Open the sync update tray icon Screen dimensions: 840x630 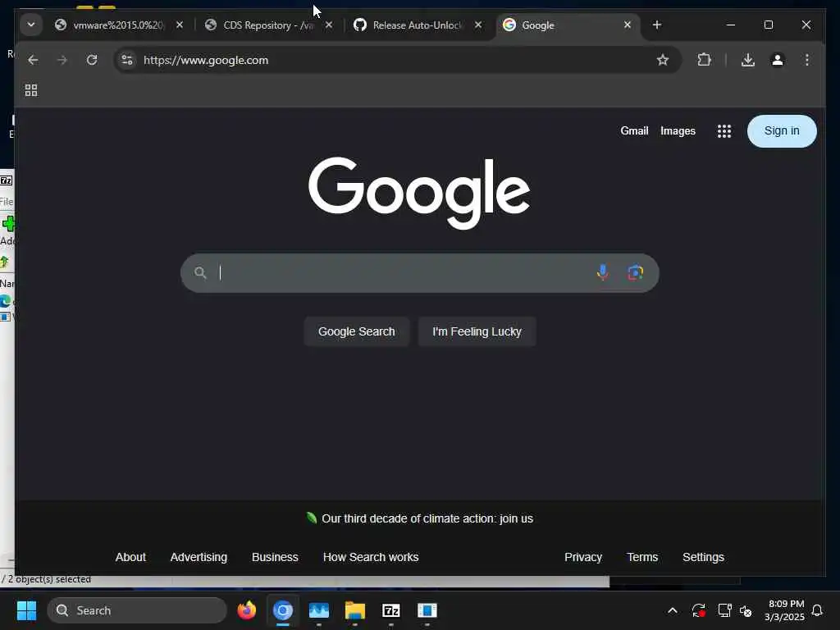tap(698, 610)
